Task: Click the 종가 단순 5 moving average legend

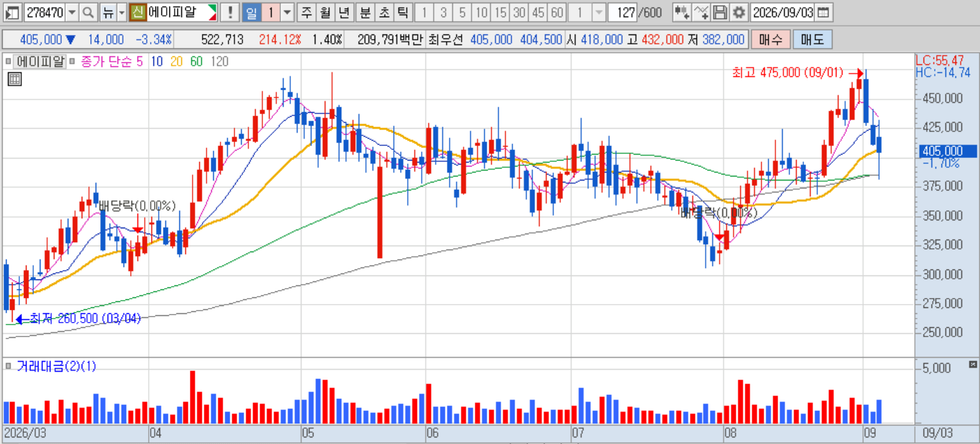Action: (112, 62)
